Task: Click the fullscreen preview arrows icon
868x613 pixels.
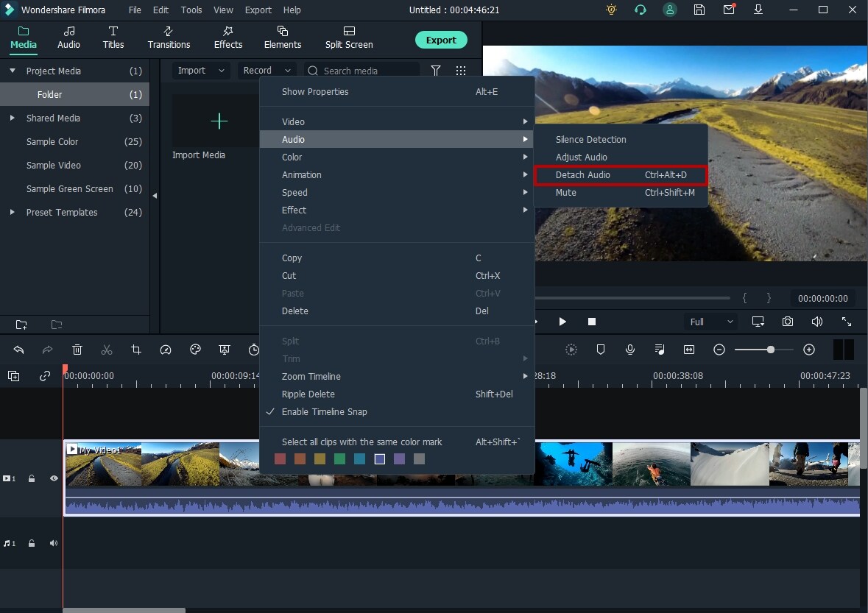Action: (x=847, y=322)
